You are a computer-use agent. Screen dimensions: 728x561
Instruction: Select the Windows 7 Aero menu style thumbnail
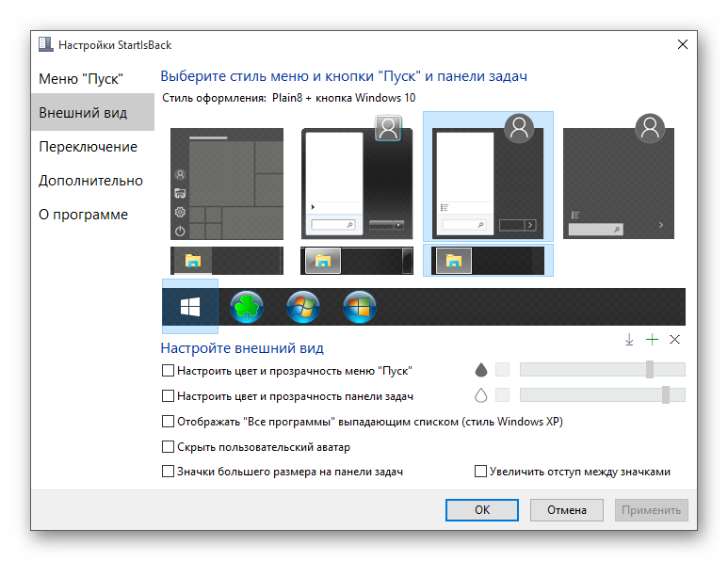point(357,177)
